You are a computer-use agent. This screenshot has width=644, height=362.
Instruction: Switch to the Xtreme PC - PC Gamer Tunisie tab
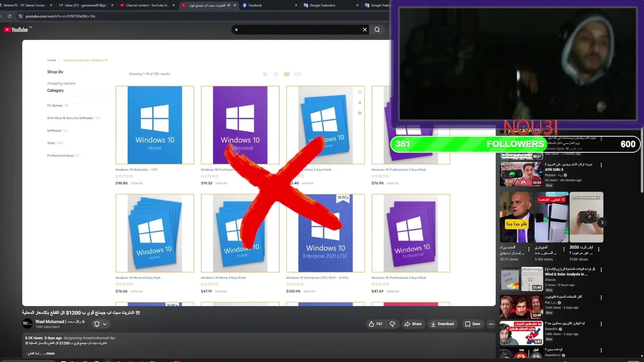[x=25, y=5]
